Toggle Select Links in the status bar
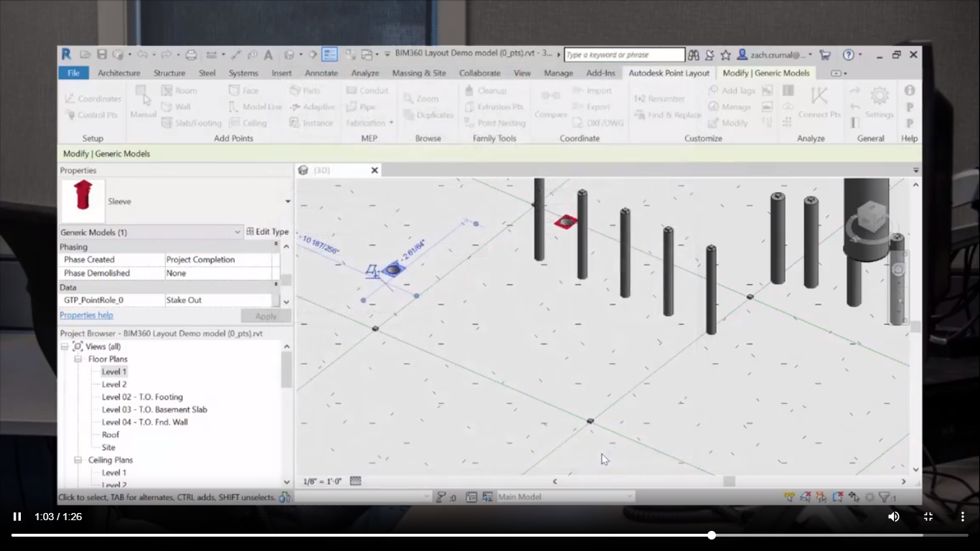Screen dimensions: 980x551 coord(790,496)
